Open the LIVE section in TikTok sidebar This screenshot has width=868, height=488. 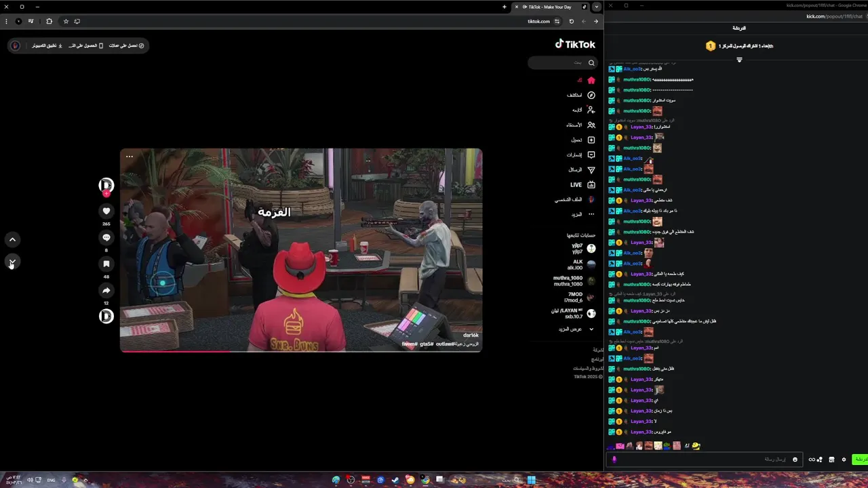[583, 184]
